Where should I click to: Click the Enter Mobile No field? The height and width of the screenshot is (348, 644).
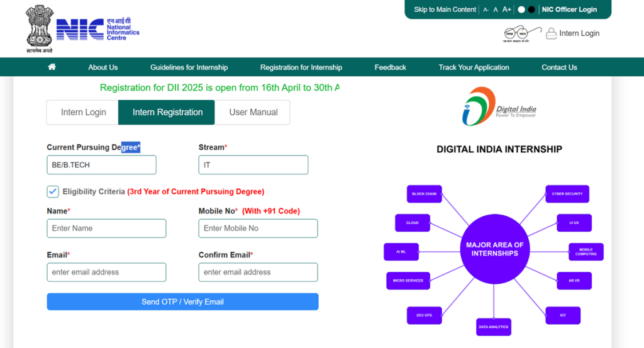pos(258,228)
